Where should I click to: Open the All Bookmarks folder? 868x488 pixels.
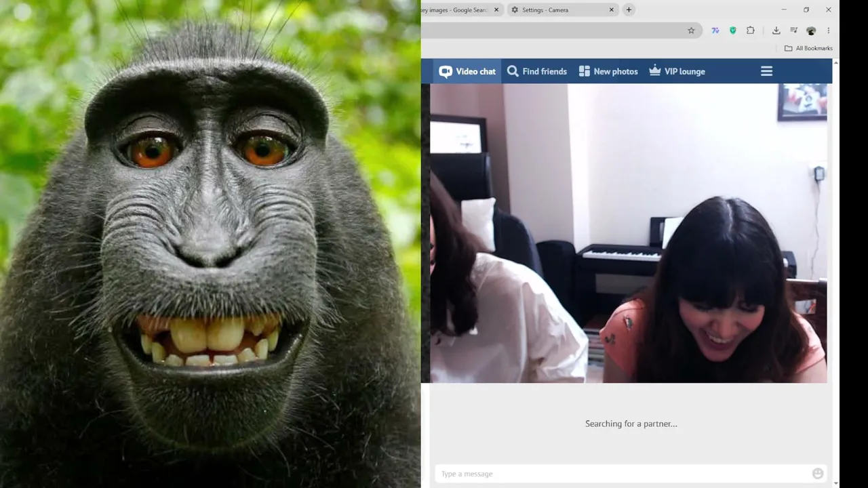click(808, 48)
